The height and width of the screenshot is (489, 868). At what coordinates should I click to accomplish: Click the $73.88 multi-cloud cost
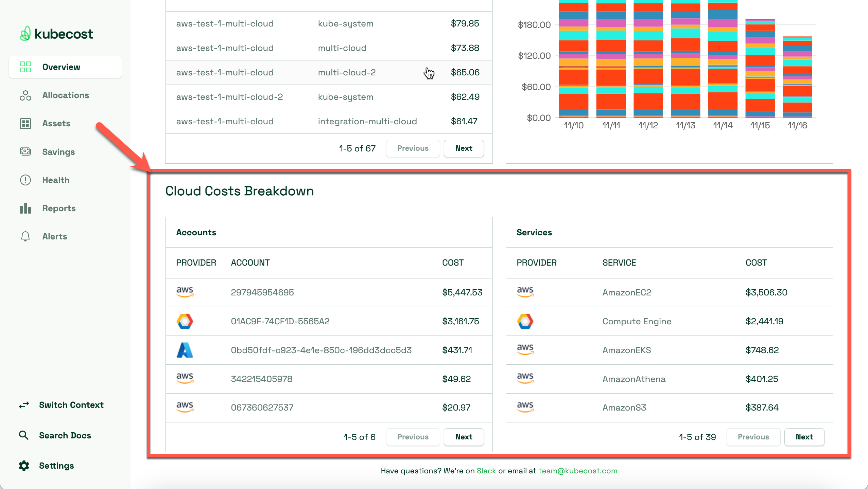(465, 48)
